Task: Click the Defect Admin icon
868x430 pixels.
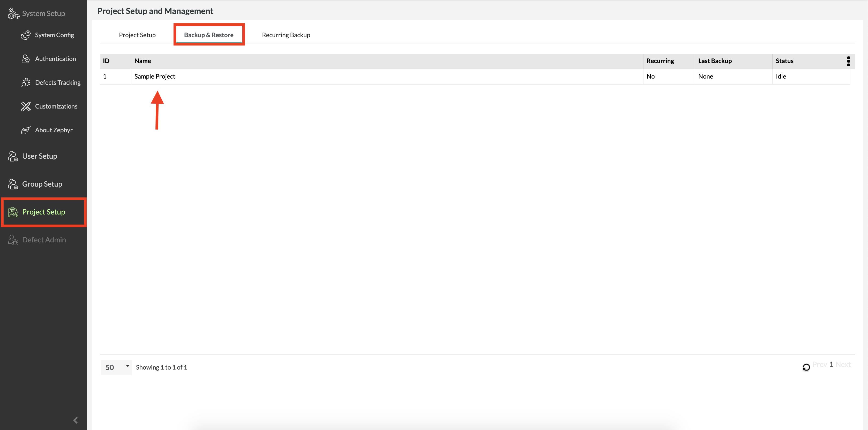Action: (x=13, y=240)
